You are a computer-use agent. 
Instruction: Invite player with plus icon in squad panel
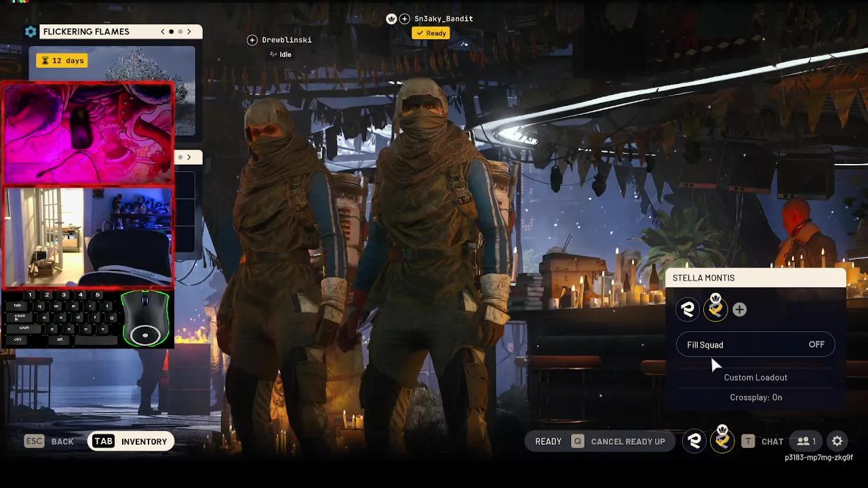[x=740, y=310]
